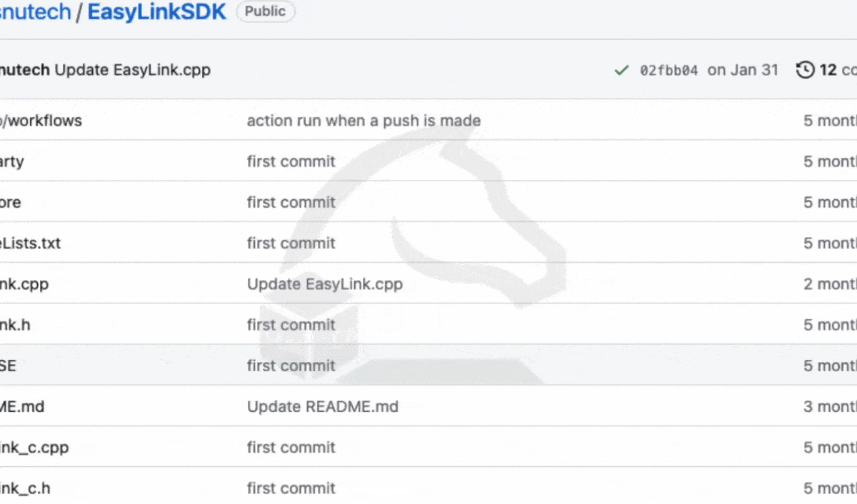Open the file ending in Lists.txt

click(31, 243)
